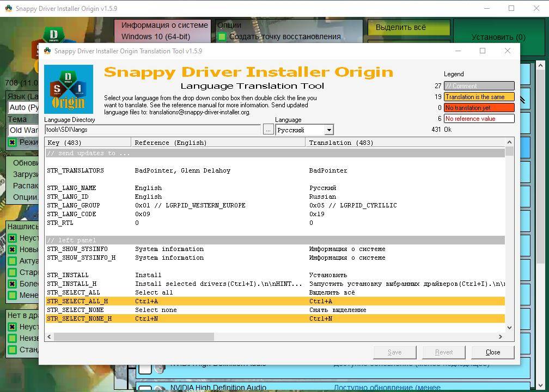The image size is (549, 392).
Task: Click 'Распак...' item in main window left panel
Action: [x=26, y=186]
